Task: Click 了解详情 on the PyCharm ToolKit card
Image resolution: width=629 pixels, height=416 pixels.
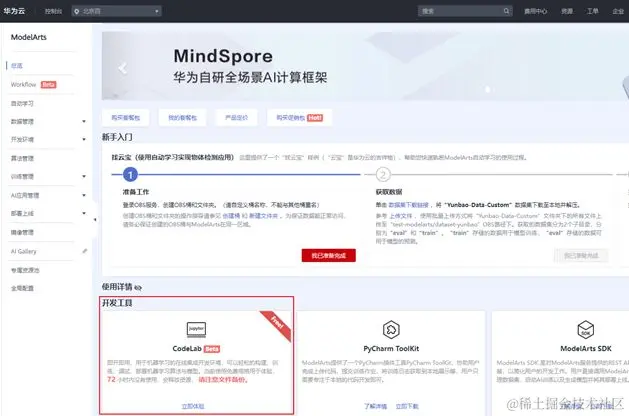Action: 375,406
